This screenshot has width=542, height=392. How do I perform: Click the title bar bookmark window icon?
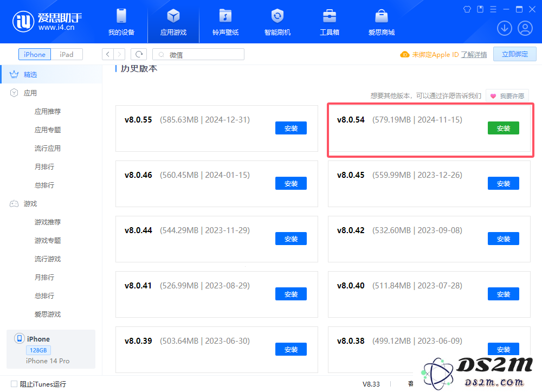pos(480,9)
